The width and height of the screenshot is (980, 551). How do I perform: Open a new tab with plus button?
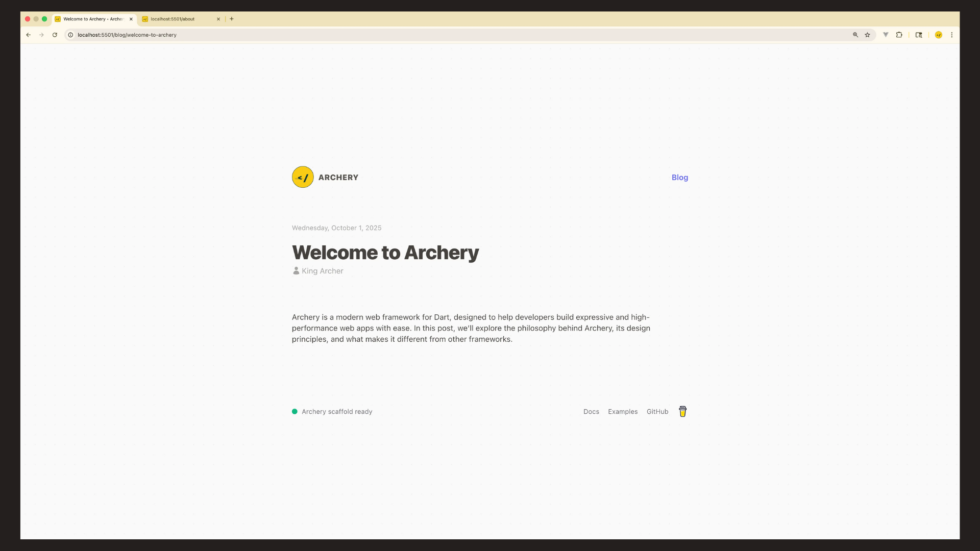[x=232, y=19]
